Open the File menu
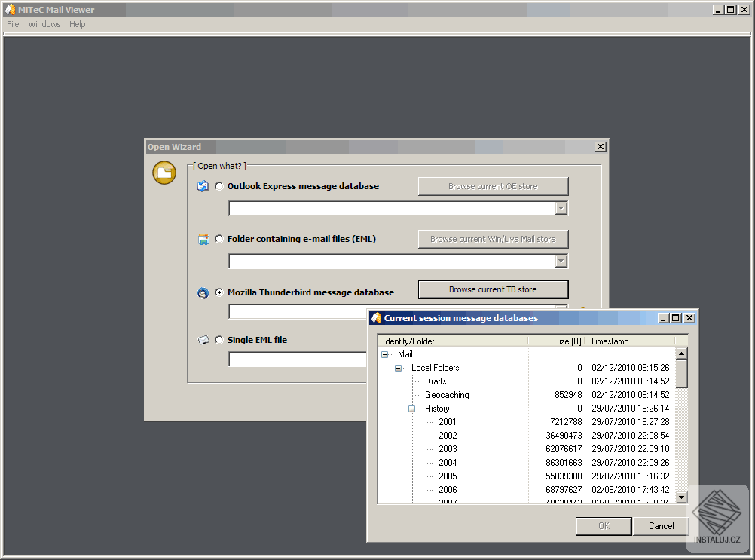Screen dimensions: 755x560 12,23
